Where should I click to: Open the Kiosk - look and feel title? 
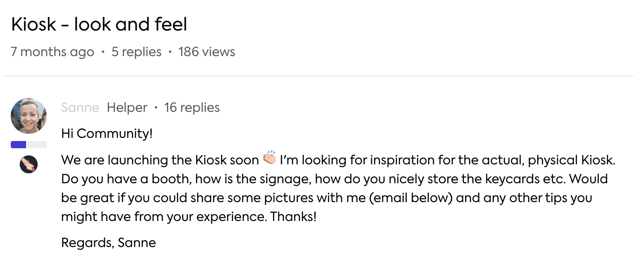tap(99, 24)
